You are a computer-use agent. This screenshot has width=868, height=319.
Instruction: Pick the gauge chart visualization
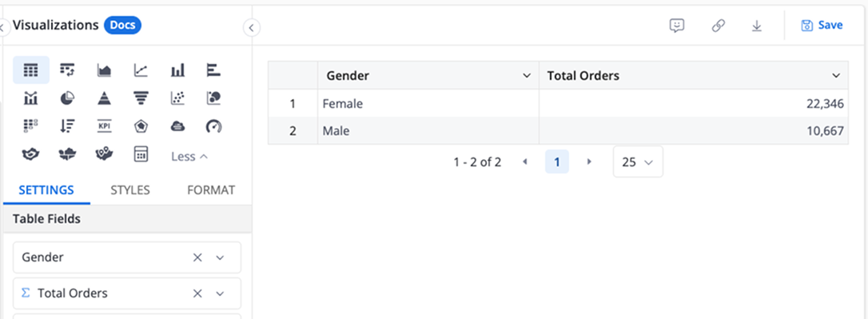213,126
